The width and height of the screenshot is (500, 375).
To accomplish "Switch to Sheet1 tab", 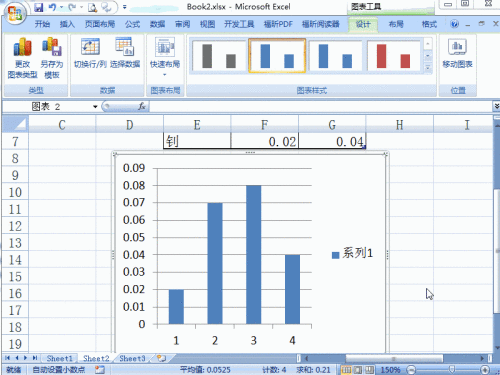I will (60, 359).
